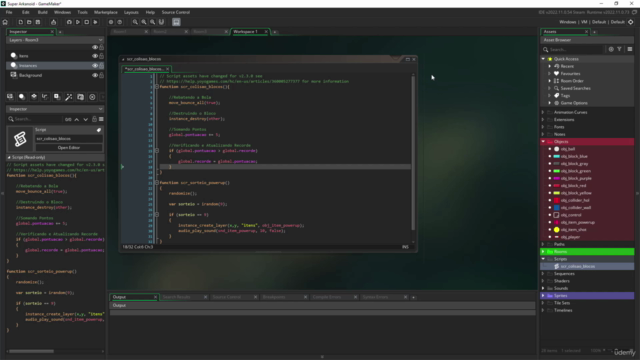Screen dimensions: 640x360
Task: Create new layer folder icon
Action: coord(80,97)
